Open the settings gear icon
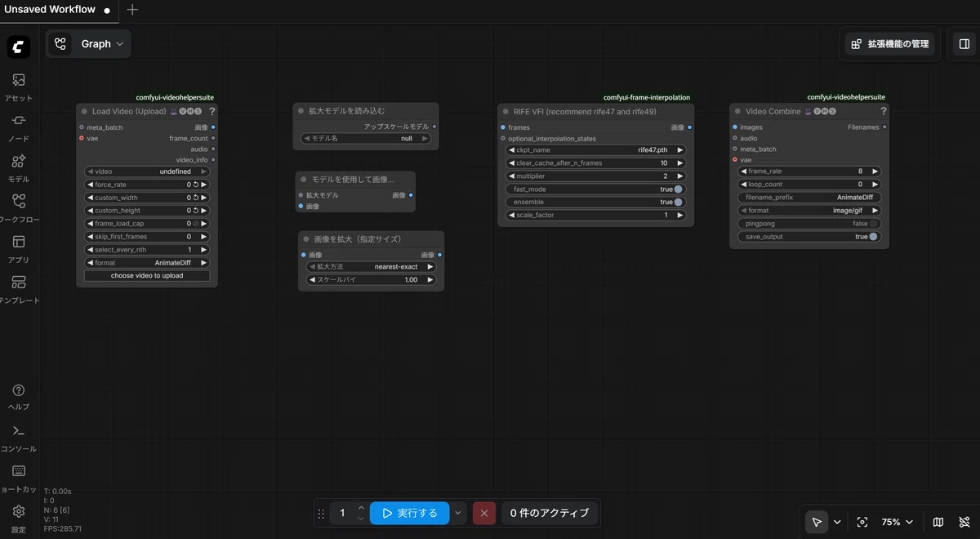This screenshot has height=539, width=980. [x=19, y=518]
